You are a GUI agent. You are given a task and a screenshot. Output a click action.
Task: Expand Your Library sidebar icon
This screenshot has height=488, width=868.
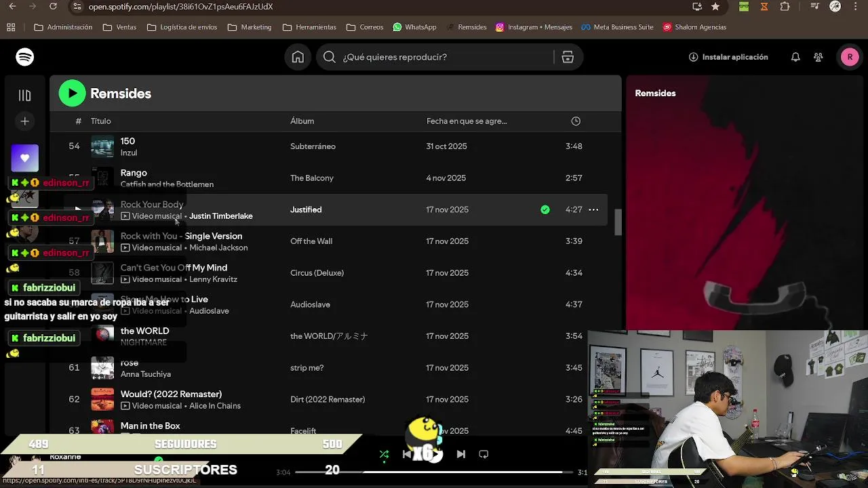point(24,96)
